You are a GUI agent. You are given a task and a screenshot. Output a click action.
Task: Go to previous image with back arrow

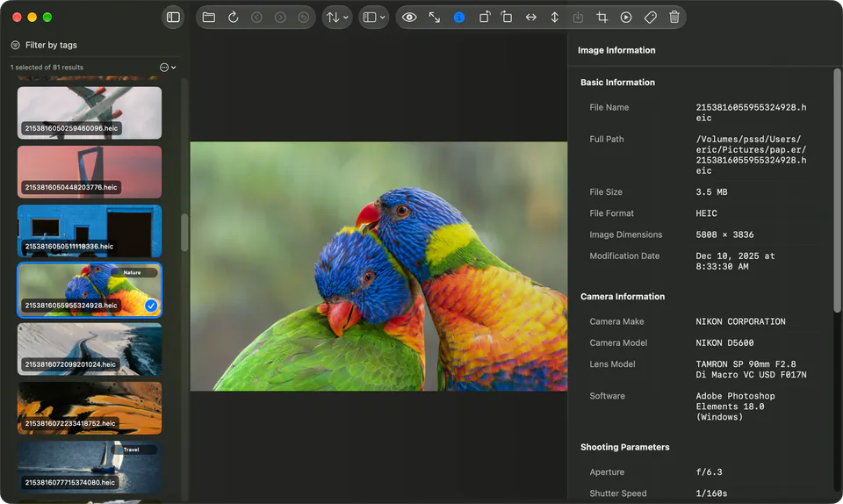[256, 18]
